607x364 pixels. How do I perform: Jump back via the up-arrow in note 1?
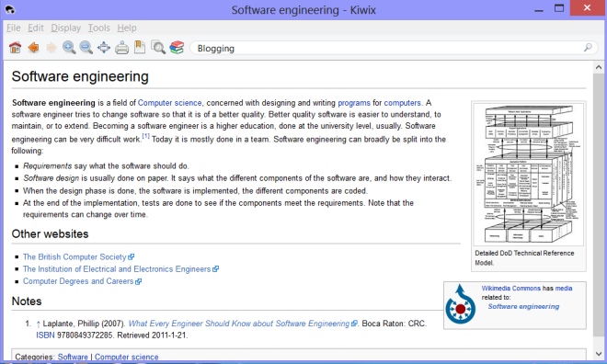[x=38, y=324]
